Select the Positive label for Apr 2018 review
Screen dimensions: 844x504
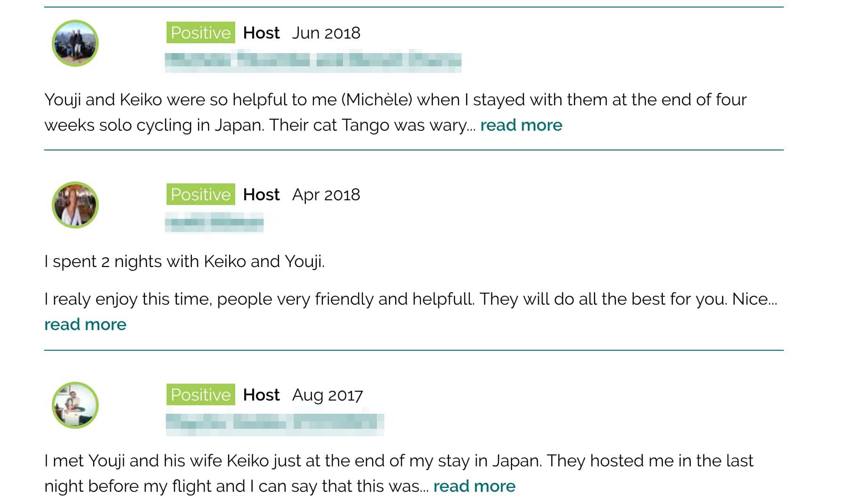coord(200,195)
